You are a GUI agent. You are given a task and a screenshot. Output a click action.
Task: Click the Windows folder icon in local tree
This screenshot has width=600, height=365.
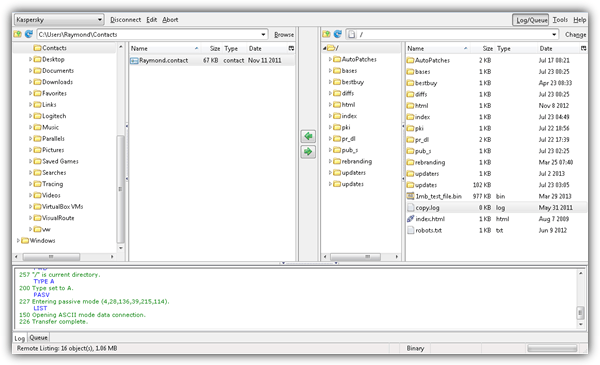pyautogui.click(x=25, y=241)
